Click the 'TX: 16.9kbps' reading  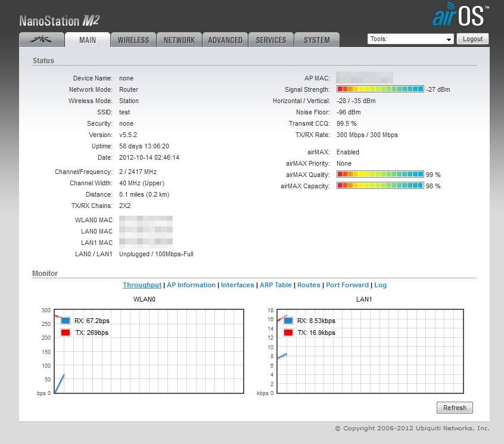point(316,333)
